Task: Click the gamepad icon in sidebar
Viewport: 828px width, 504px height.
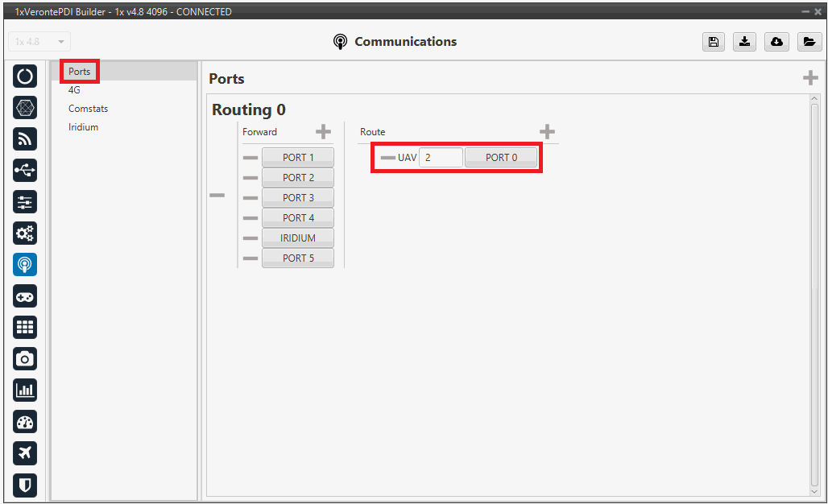Action: pyautogui.click(x=25, y=296)
